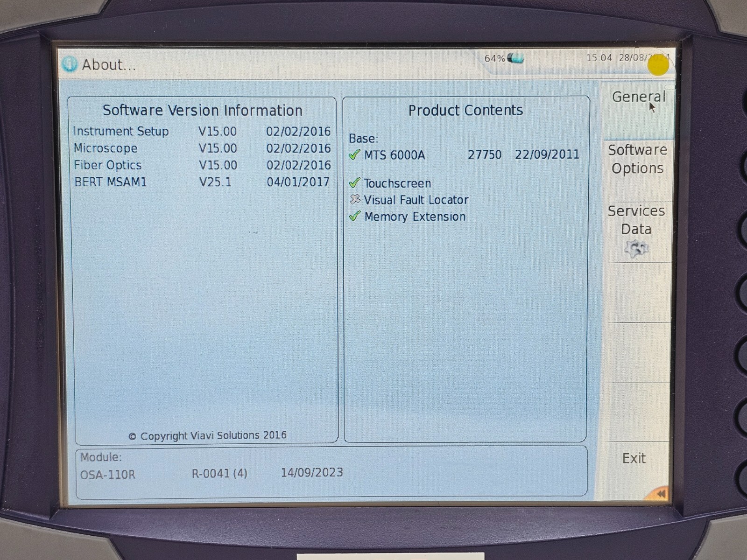Click the Base: label
This screenshot has width=747, height=560.
pos(364,139)
